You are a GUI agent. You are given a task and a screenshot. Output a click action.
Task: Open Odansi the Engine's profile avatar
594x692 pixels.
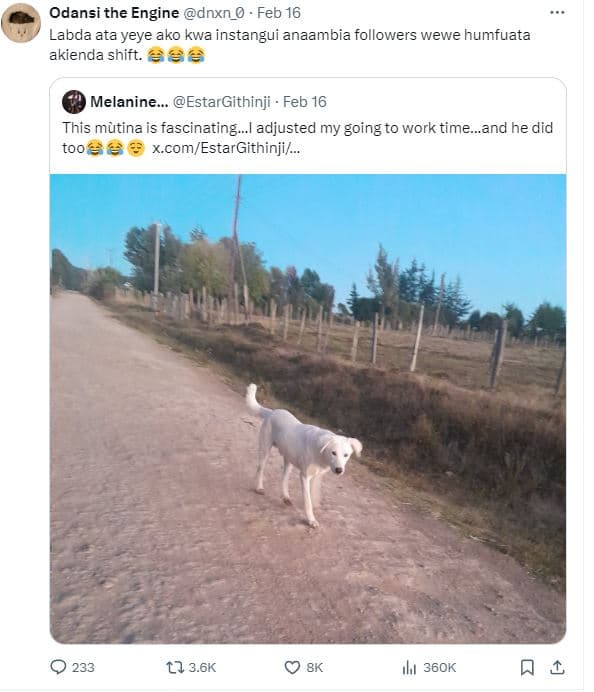click(21, 23)
